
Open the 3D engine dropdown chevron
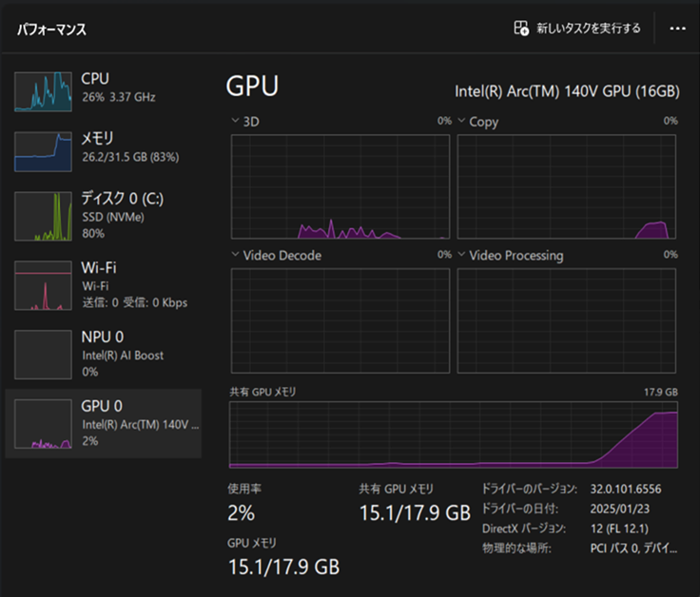click(235, 121)
